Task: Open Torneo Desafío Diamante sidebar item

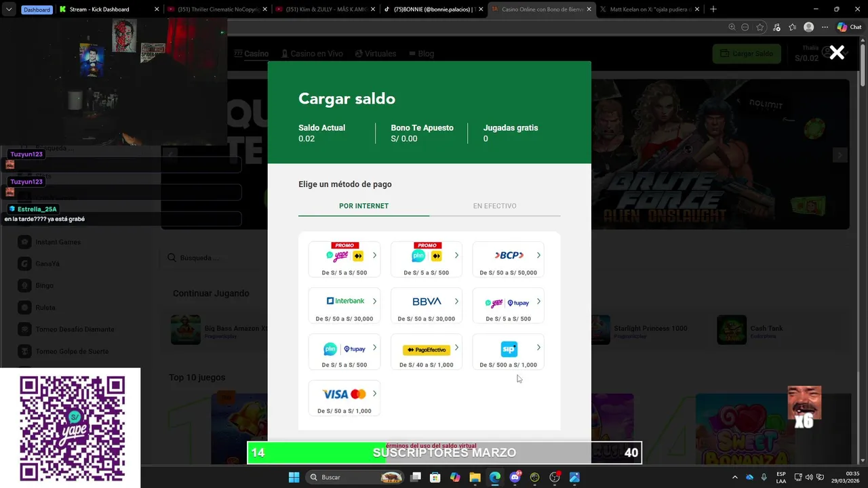Action: click(x=75, y=329)
